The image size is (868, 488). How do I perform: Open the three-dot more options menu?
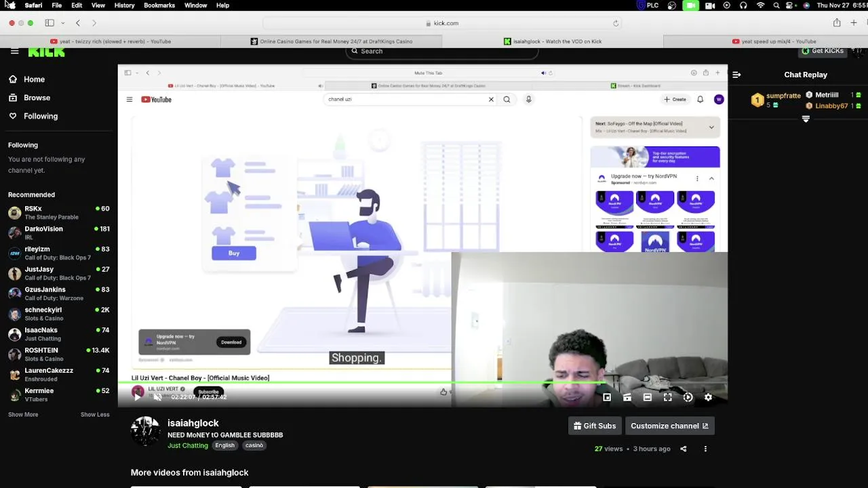[705, 449]
